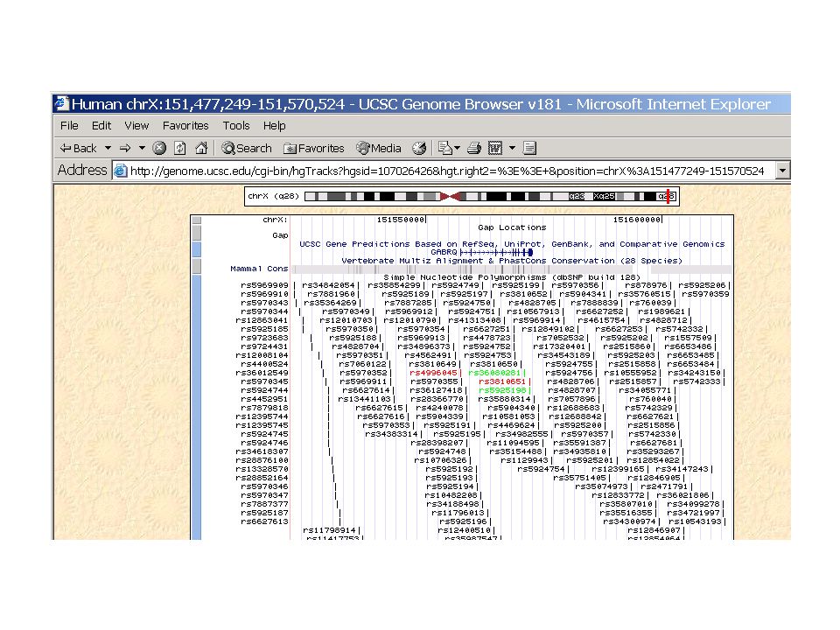Click the Discuss notepad icon
This screenshot has height=630, width=840.
coord(530,148)
